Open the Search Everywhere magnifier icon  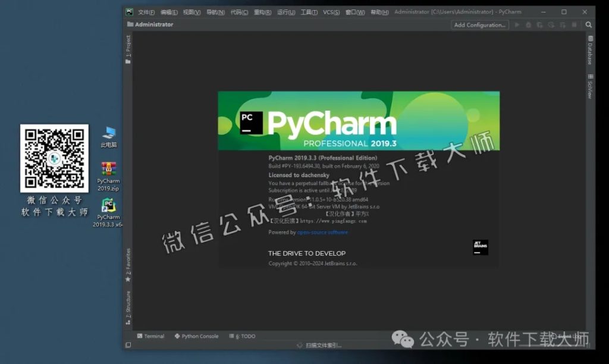coord(588,25)
